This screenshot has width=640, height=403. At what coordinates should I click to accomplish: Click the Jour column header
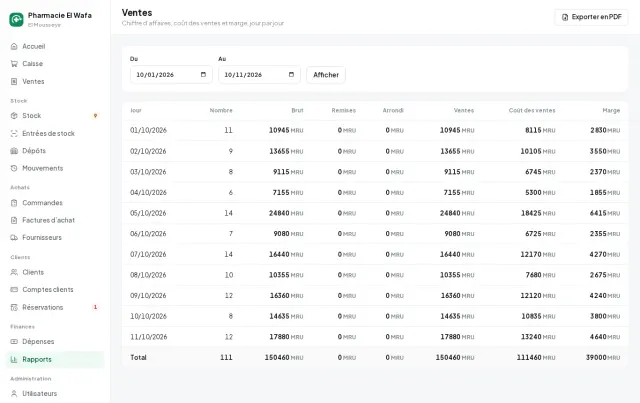[136, 110]
